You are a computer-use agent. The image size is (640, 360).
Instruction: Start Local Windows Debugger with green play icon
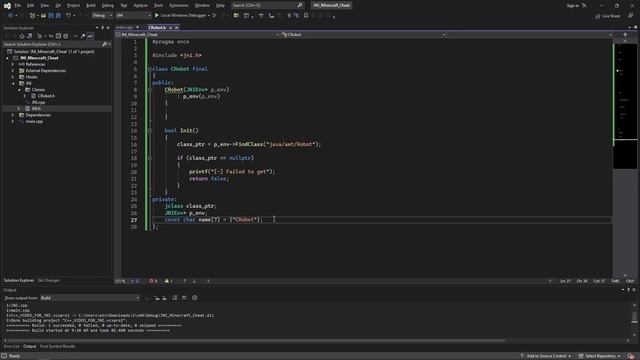coord(156,16)
